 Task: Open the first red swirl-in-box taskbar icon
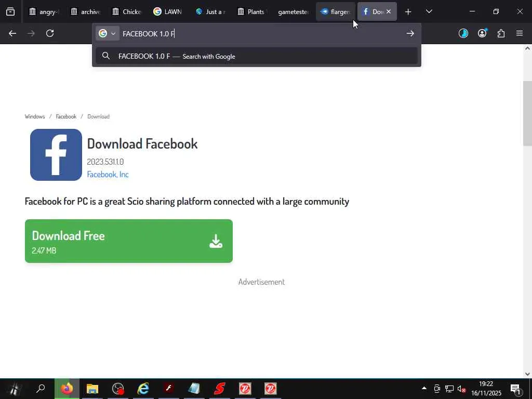click(x=245, y=389)
